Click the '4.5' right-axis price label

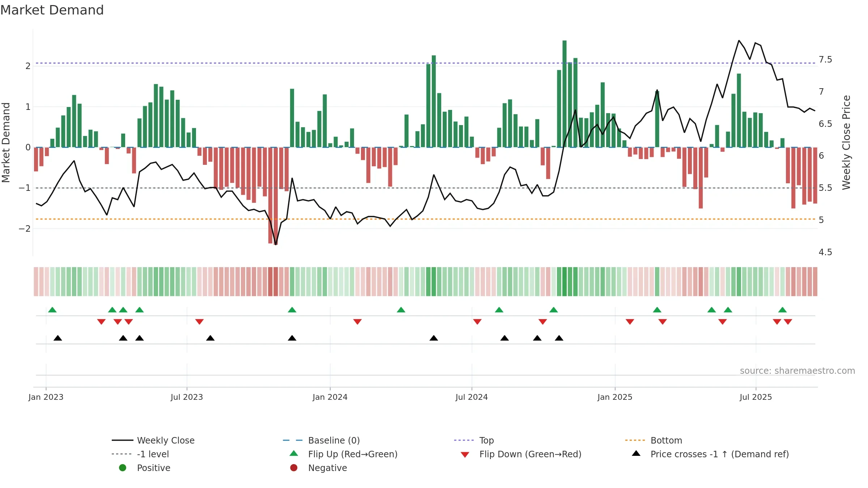point(825,252)
